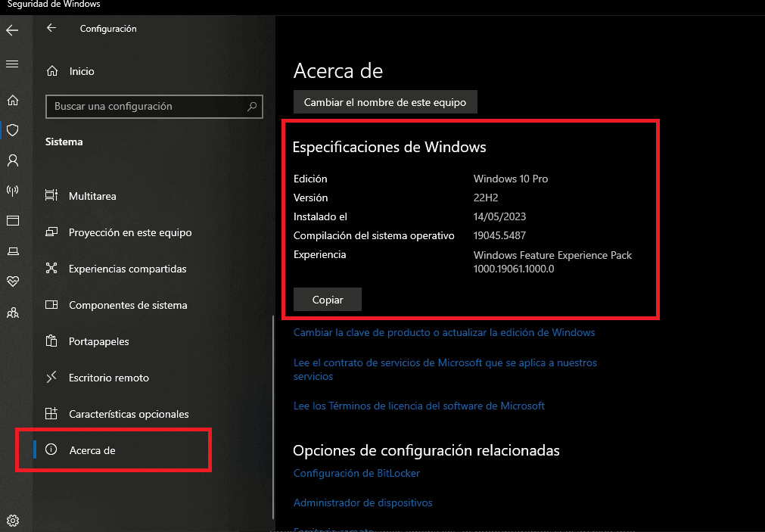Click the Multitarea icon

pos(51,195)
